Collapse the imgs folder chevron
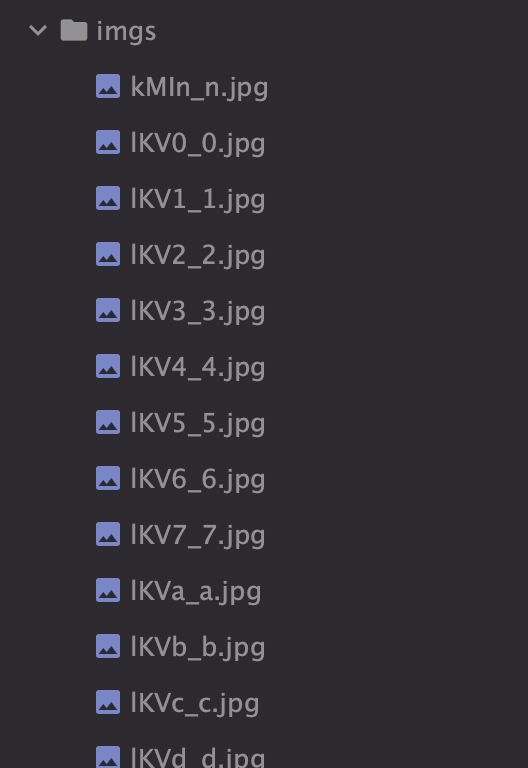 point(38,31)
